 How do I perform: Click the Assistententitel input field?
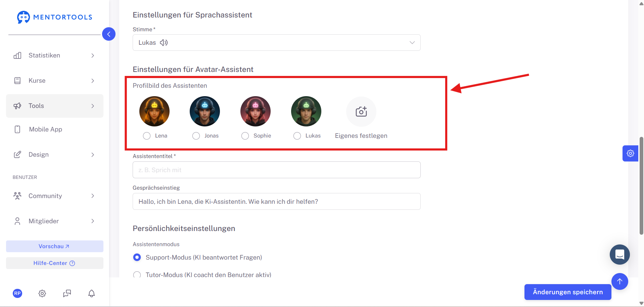pos(277,170)
